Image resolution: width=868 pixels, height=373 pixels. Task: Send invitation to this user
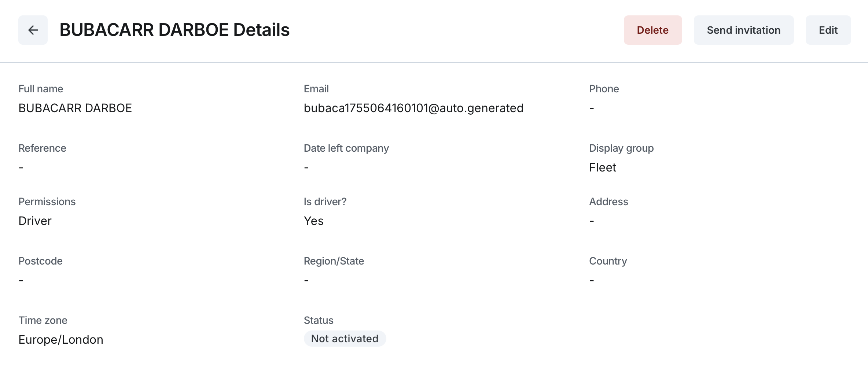[743, 30]
